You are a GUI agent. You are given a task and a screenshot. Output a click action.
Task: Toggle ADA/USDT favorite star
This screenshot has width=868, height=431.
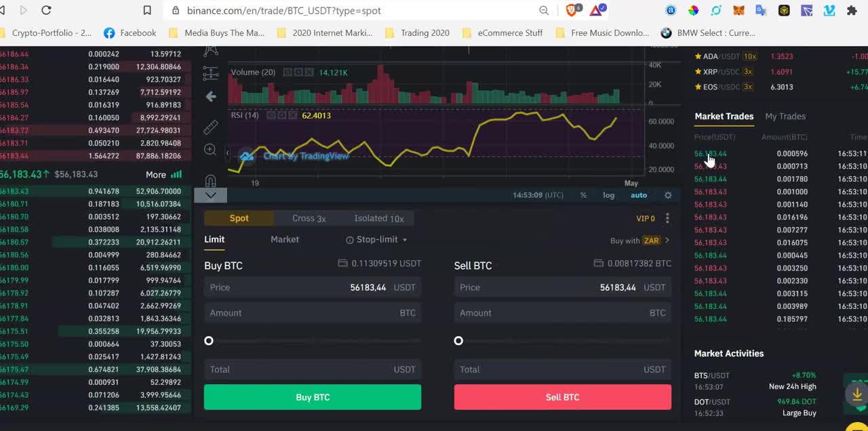click(698, 56)
